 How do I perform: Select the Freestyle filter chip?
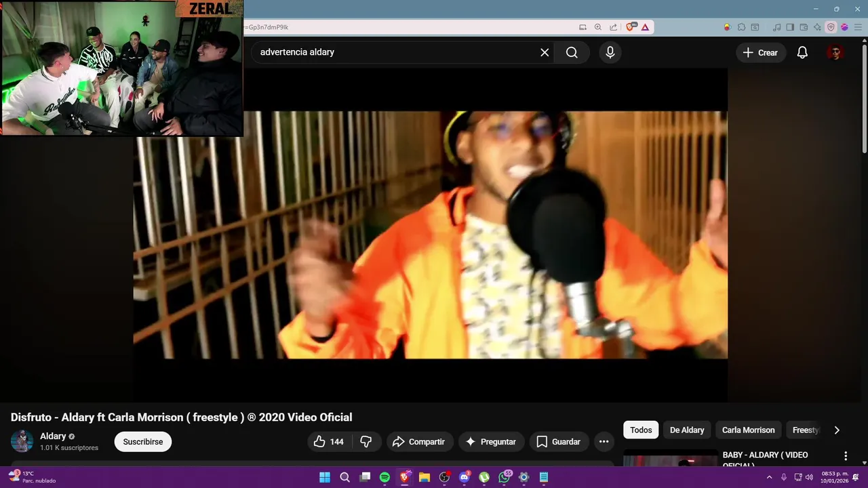[x=806, y=430]
